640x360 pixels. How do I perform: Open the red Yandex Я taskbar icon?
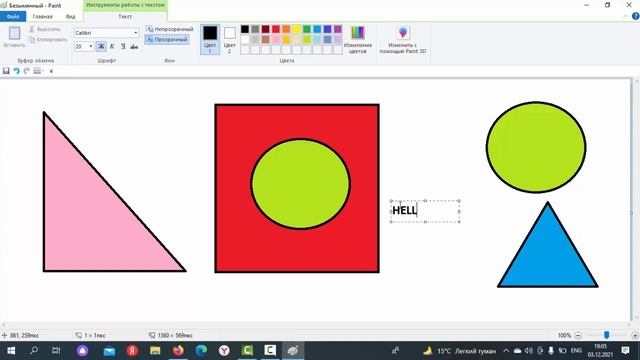(x=132, y=351)
